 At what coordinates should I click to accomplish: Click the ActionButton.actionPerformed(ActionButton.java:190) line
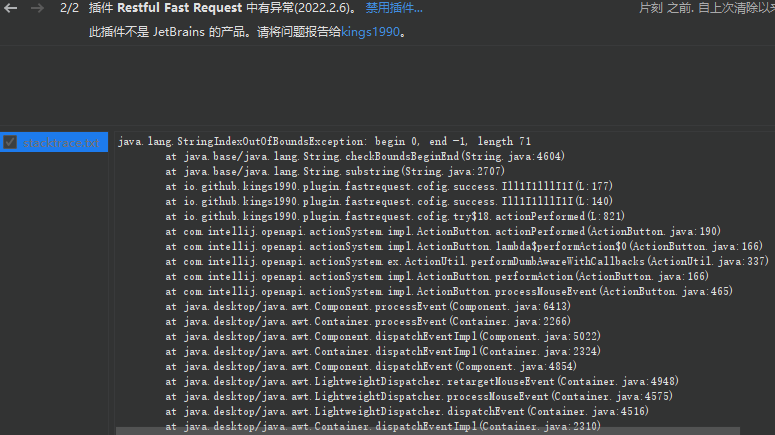click(443, 231)
